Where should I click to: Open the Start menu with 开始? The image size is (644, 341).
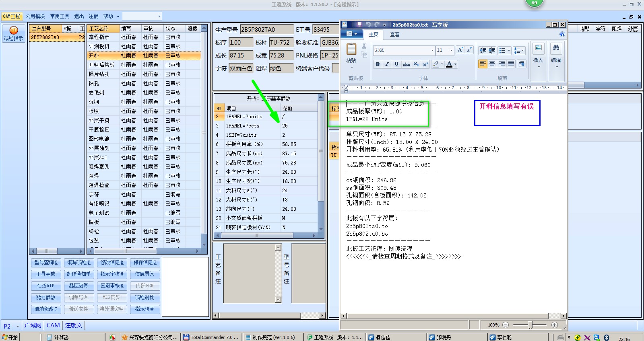pos(10,337)
